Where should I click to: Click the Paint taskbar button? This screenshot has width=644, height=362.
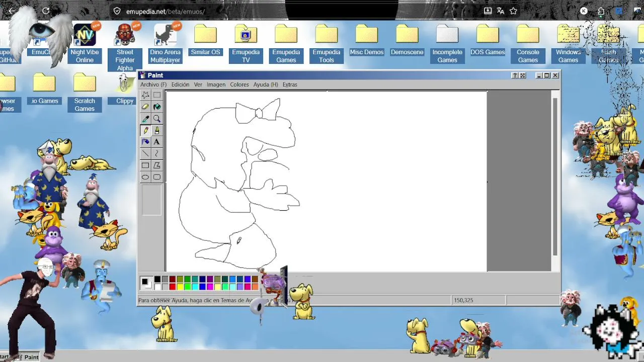coord(29,357)
